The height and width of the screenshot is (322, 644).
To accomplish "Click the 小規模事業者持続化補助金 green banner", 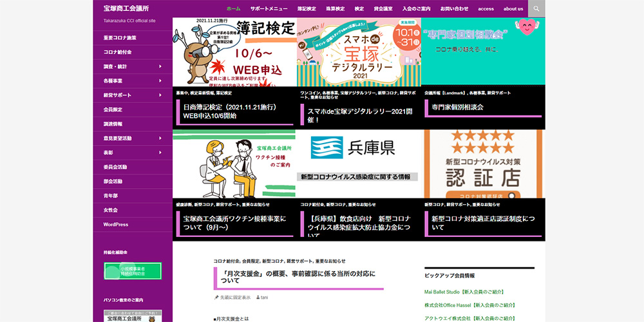I will [x=133, y=271].
